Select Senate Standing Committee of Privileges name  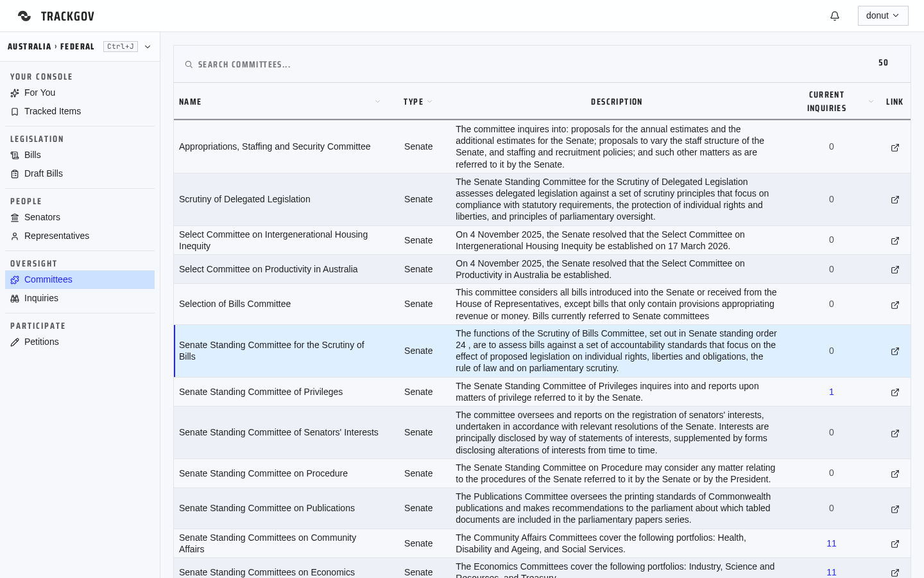point(261,392)
